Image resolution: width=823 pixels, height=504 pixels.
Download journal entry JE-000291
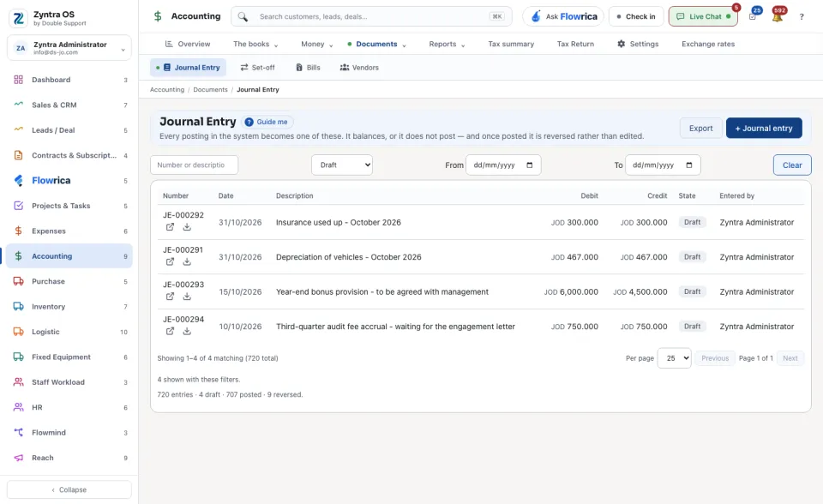click(187, 262)
